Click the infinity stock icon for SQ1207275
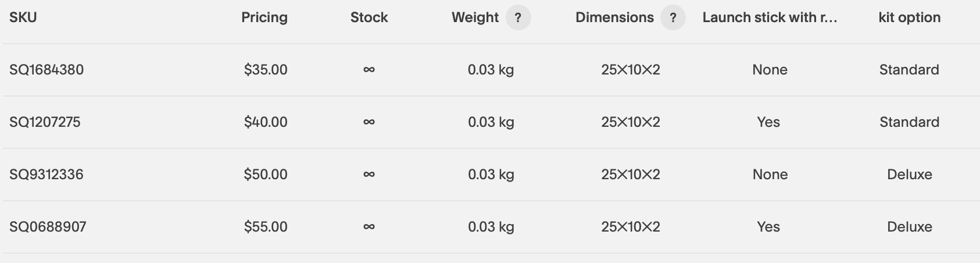The image size is (980, 263). point(369,122)
